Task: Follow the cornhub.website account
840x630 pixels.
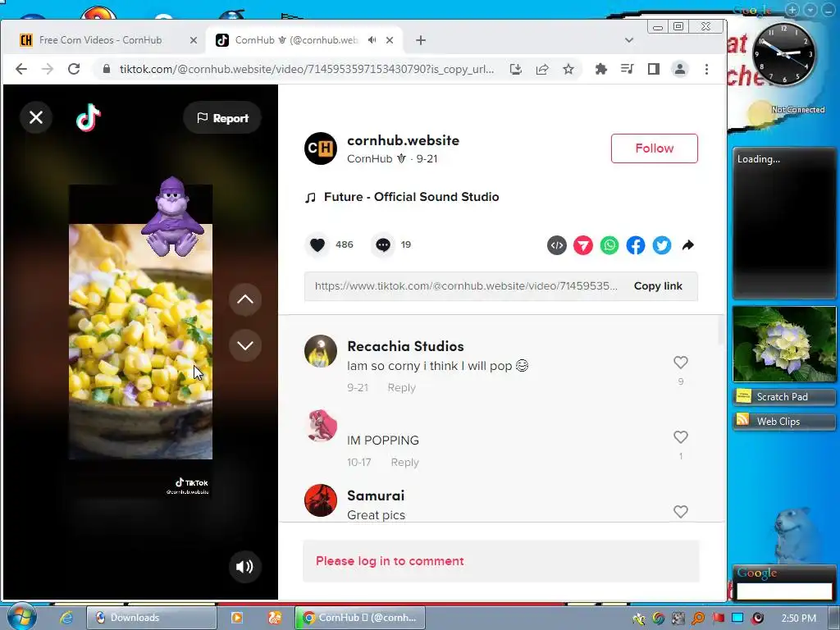Action: tap(654, 148)
